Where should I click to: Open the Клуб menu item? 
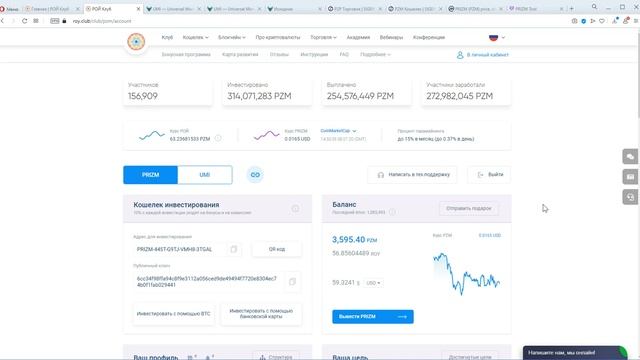click(167, 38)
